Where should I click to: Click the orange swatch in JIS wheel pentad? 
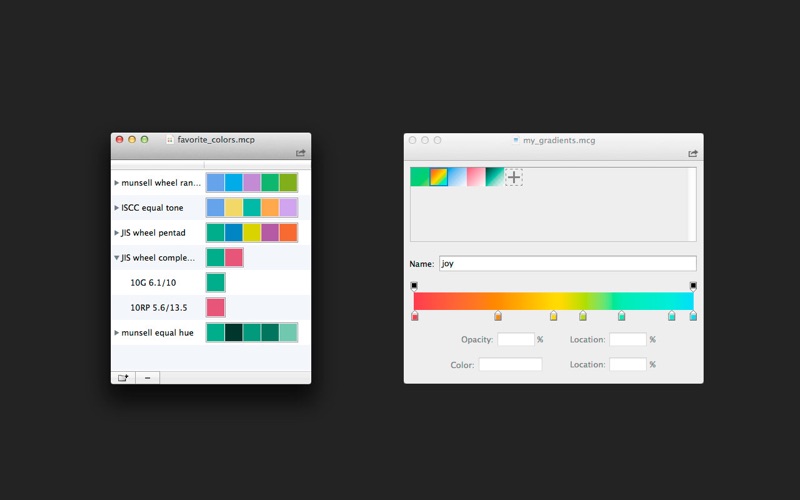tap(288, 233)
